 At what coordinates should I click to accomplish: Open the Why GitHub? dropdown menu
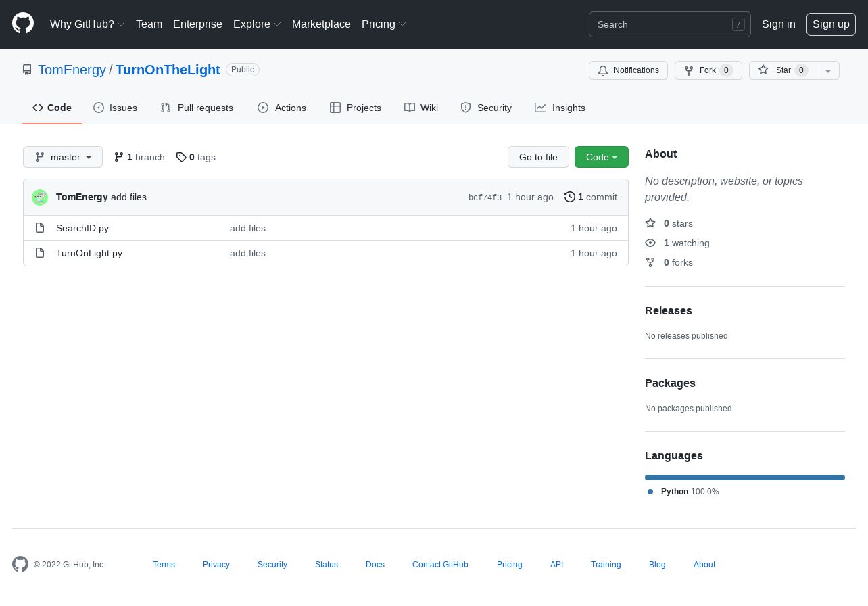coord(87,24)
